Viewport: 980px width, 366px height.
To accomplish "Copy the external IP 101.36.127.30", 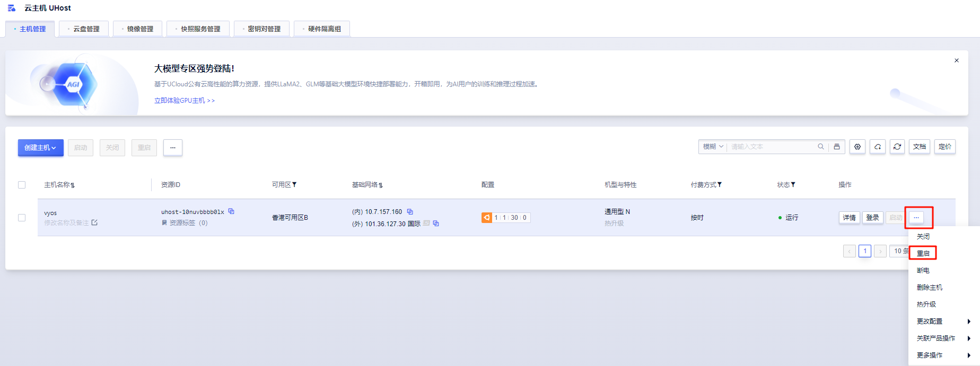I will (436, 224).
